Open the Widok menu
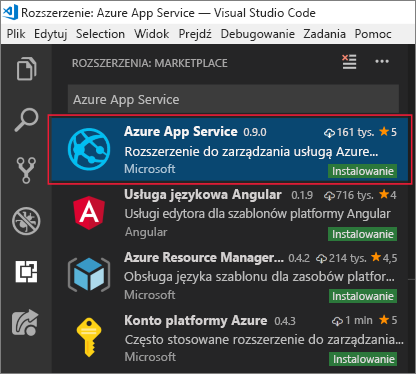 tap(152, 34)
